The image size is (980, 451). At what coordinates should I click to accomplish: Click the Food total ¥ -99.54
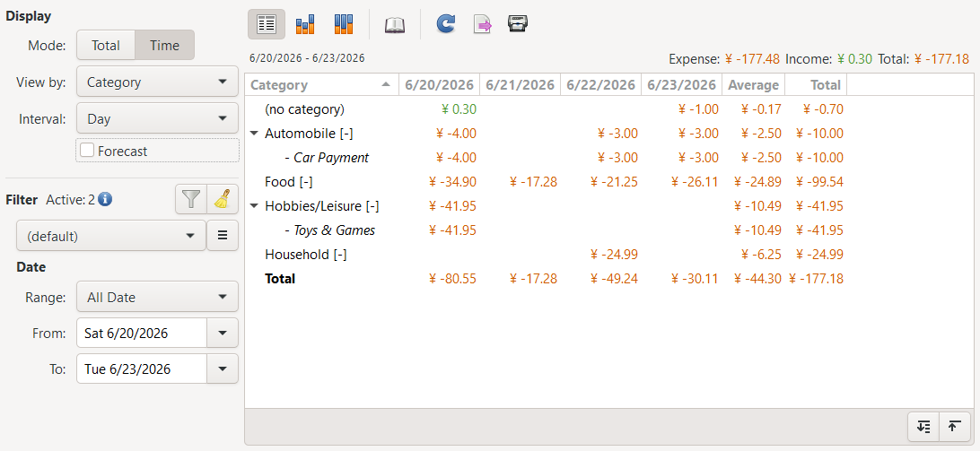pyautogui.click(x=819, y=182)
